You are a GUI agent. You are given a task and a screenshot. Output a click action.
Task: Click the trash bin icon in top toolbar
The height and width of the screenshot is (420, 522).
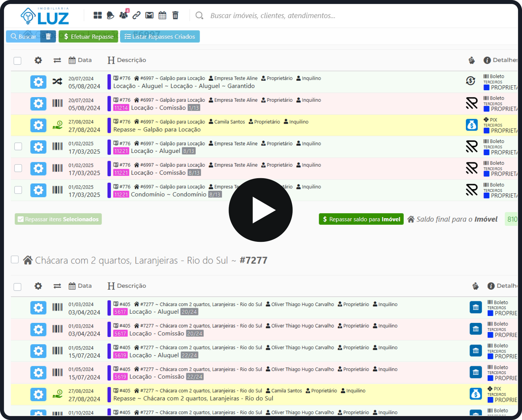point(175,15)
